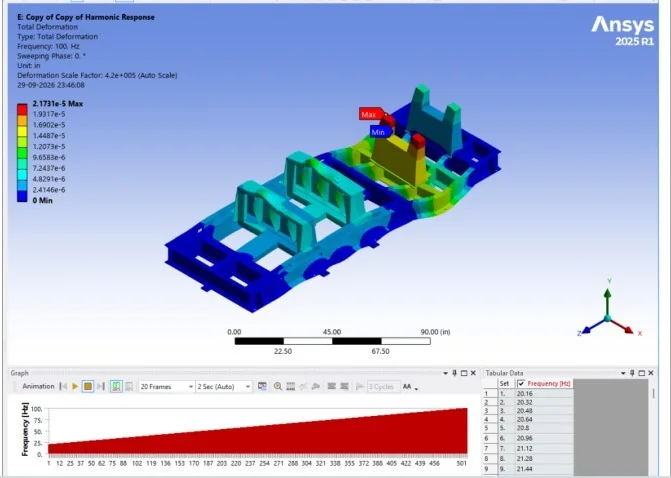
Task: Maximize the Tabular Data panel
Action: tap(641, 373)
